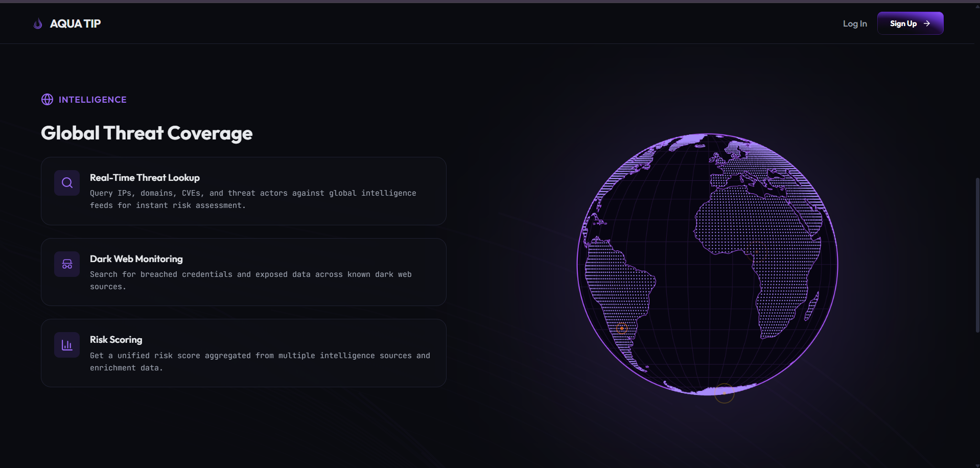Image resolution: width=980 pixels, height=468 pixels.
Task: Click the 'Search for breached credentials' description
Action: (x=251, y=280)
